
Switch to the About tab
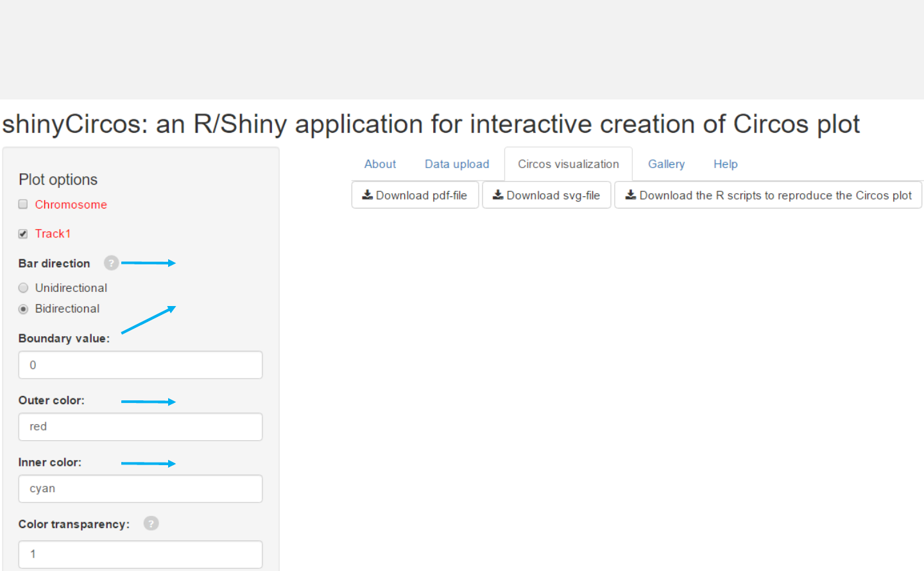point(380,164)
